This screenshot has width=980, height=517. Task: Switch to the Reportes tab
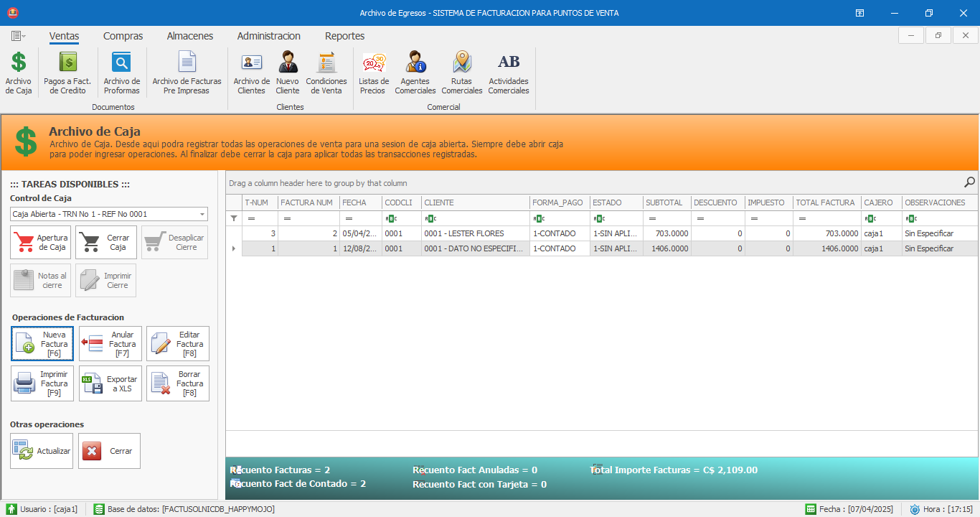point(344,36)
